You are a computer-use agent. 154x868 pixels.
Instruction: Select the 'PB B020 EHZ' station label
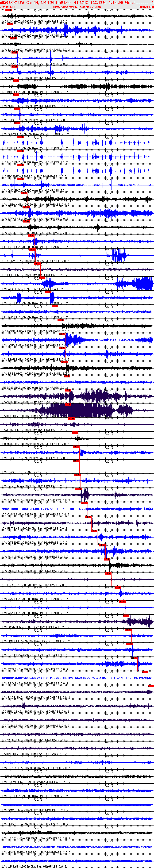click(11, 388)
